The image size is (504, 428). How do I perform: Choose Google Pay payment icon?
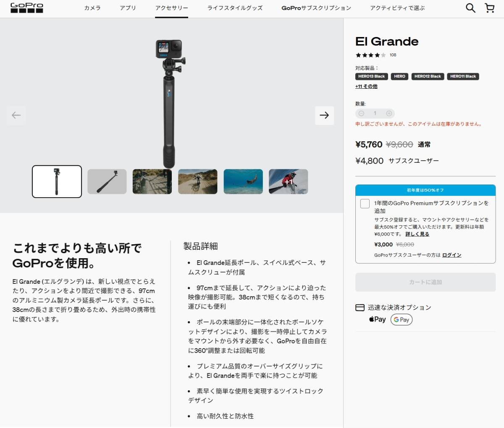(x=402, y=320)
